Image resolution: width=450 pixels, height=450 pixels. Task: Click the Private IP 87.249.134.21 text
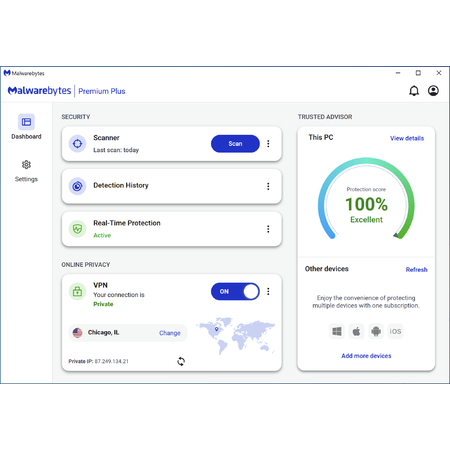coord(98,361)
